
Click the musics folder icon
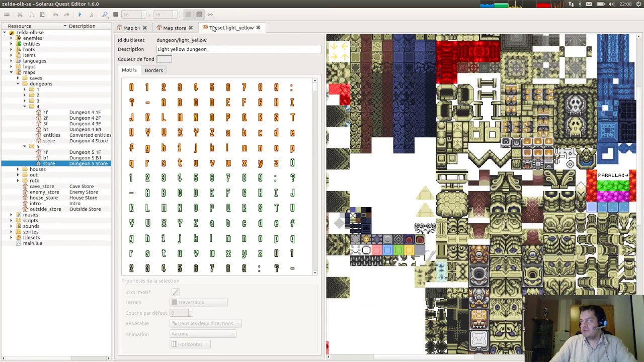pos(19,215)
